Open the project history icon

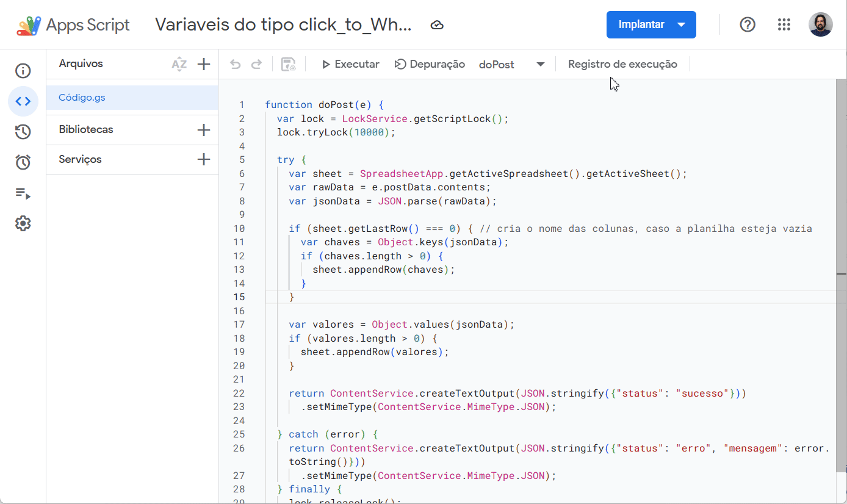coord(23,132)
